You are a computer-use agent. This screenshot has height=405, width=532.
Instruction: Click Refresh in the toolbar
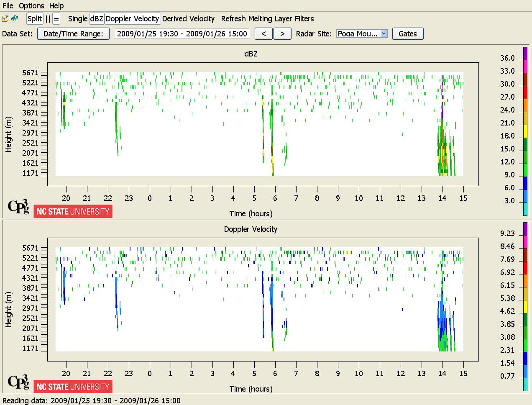pos(233,19)
